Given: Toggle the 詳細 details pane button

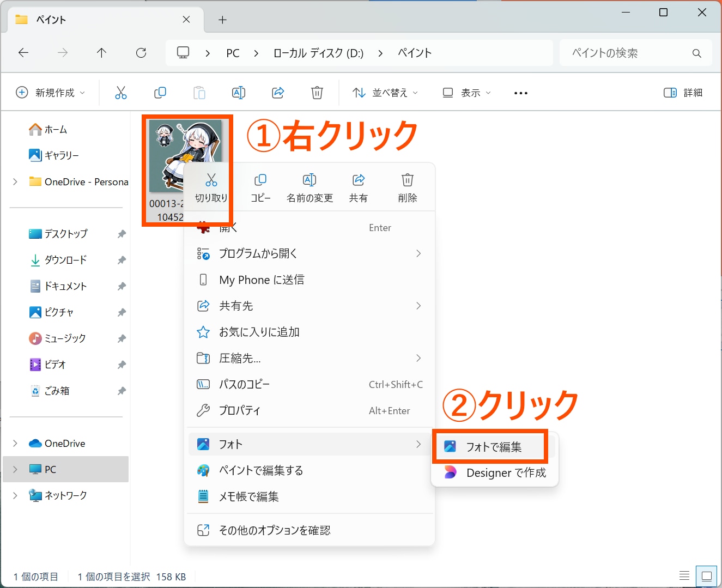Looking at the screenshot, I should (x=683, y=93).
